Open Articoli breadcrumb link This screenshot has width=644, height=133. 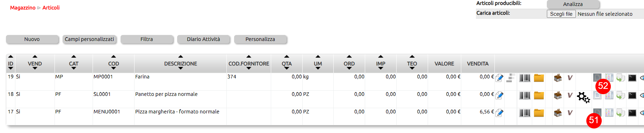pos(51,8)
